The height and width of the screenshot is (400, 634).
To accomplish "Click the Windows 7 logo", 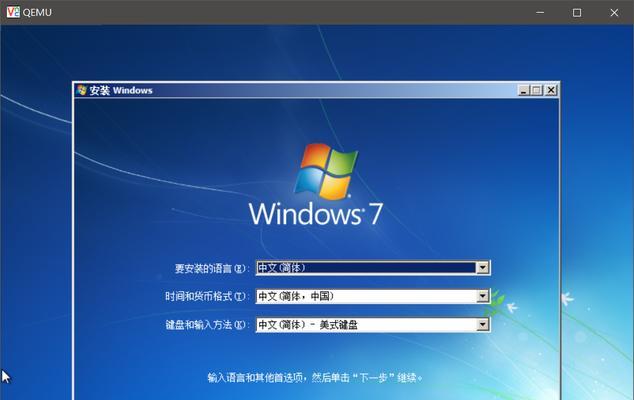I will [316, 184].
